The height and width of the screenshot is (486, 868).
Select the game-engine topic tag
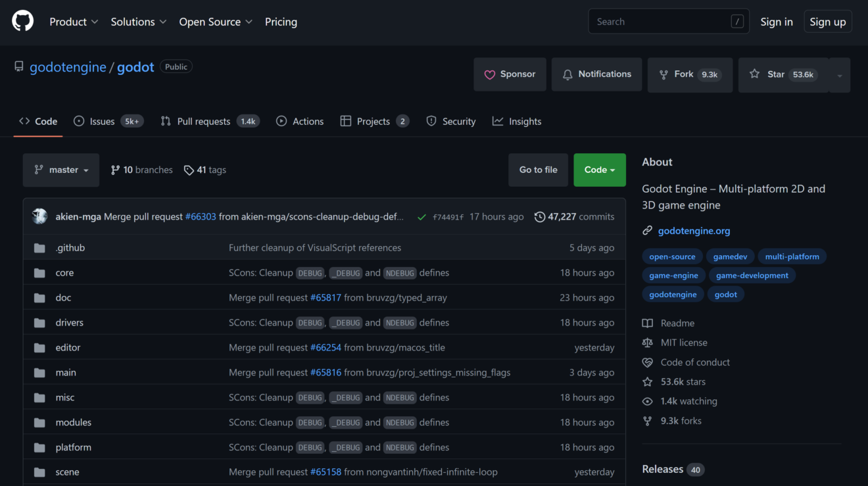point(673,276)
